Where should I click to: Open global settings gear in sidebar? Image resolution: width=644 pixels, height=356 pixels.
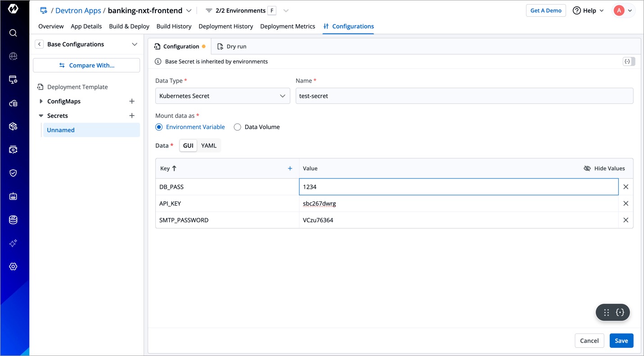pyautogui.click(x=13, y=267)
